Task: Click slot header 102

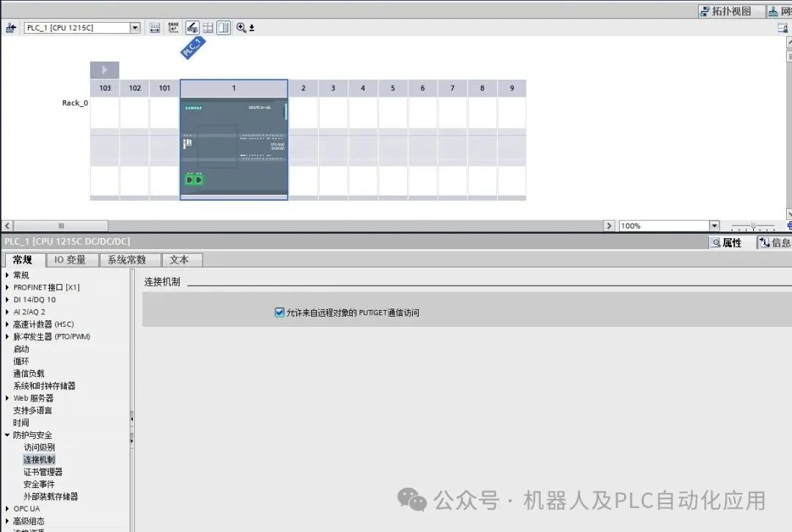Action: 134,88
